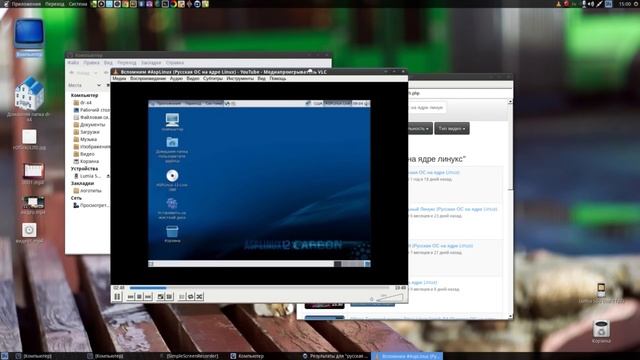This screenshot has height=360, width=640.
Task: Open VLC Видео menu
Action: [193, 78]
